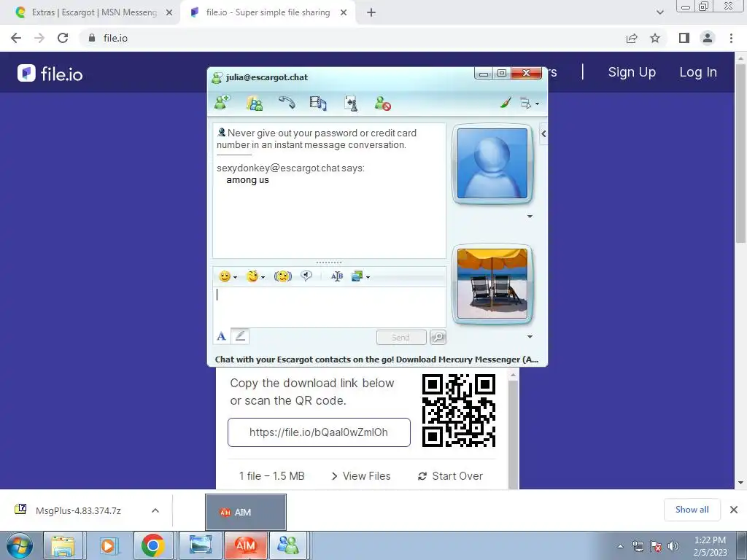Screen dimensions: 747x560
Task: Open the emoticon dropdown arrow
Action: pos(235,277)
